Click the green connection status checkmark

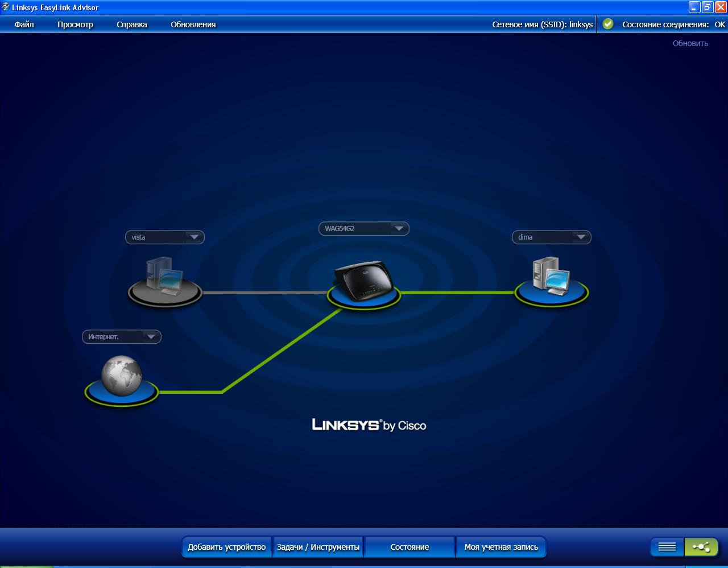(608, 24)
